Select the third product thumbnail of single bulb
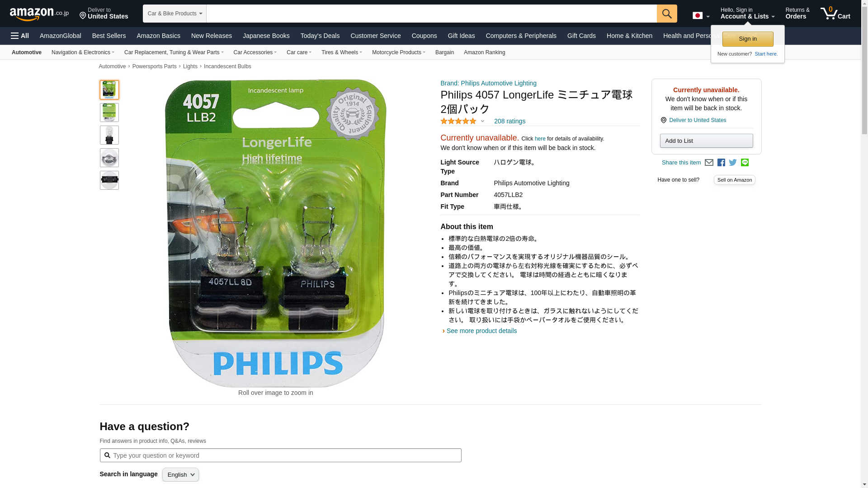 pos(109,135)
